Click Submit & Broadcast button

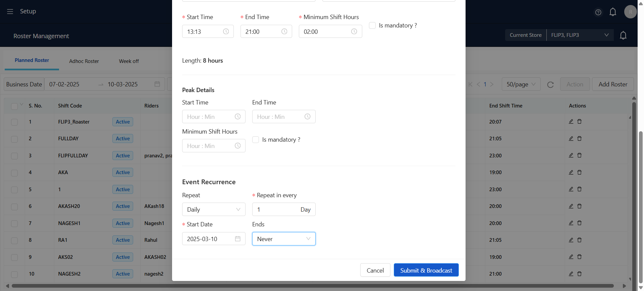coord(426,270)
